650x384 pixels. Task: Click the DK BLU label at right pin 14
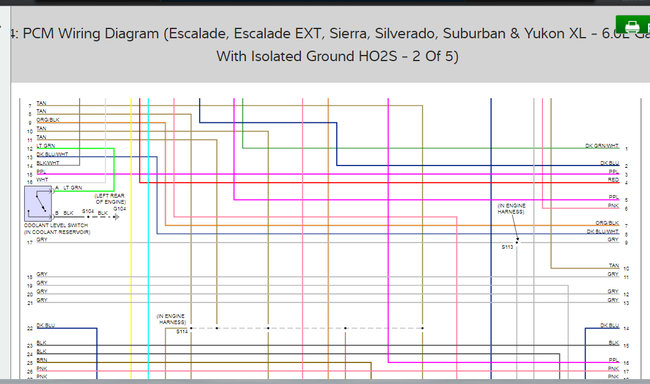[610, 325]
